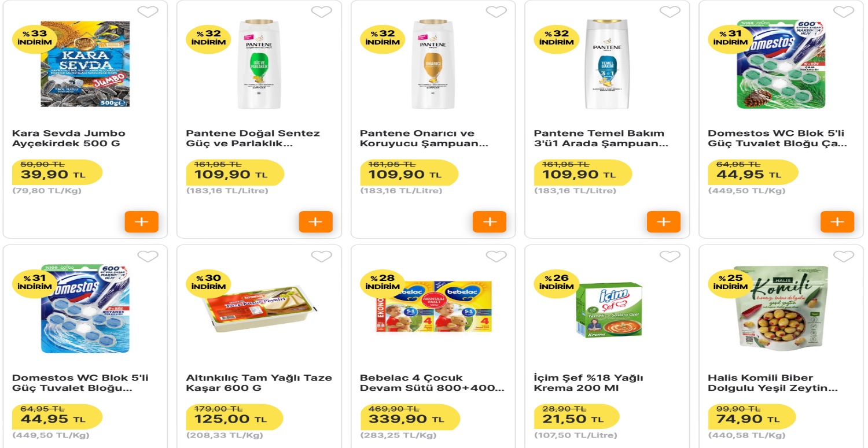Favorite the Kara Sevda sunflower seeds
The image size is (868, 448).
point(148,12)
